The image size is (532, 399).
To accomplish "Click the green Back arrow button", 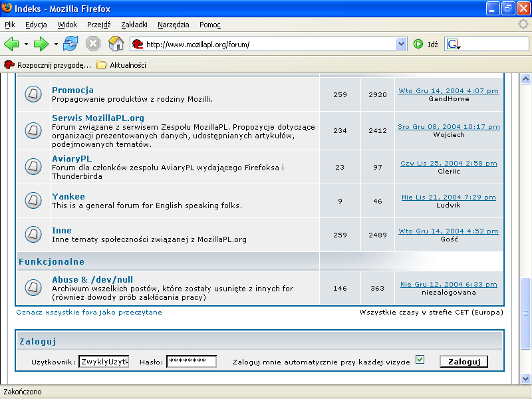I will tap(11, 44).
